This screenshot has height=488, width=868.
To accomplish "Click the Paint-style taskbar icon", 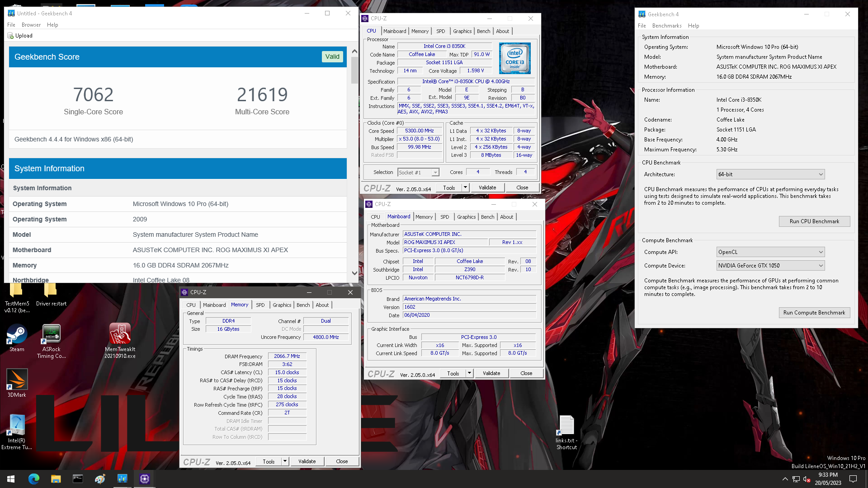I will (100, 479).
